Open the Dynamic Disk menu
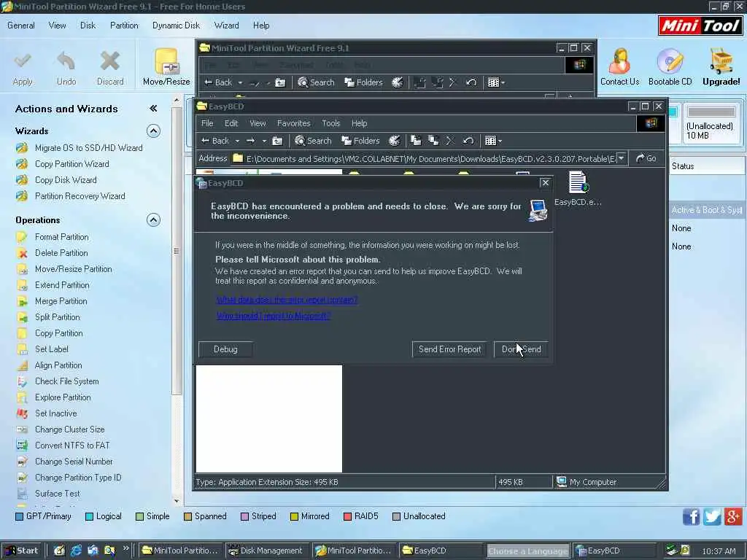This screenshot has height=560, width=747. click(176, 26)
